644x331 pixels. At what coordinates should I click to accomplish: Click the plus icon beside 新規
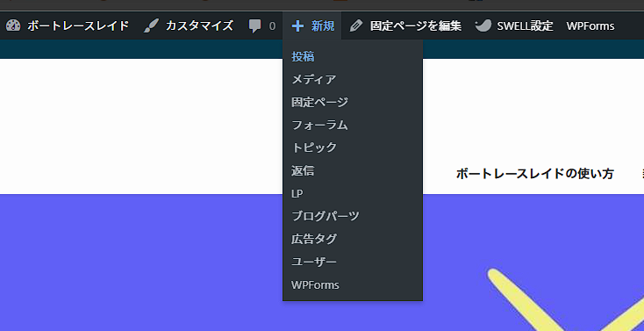(x=297, y=26)
